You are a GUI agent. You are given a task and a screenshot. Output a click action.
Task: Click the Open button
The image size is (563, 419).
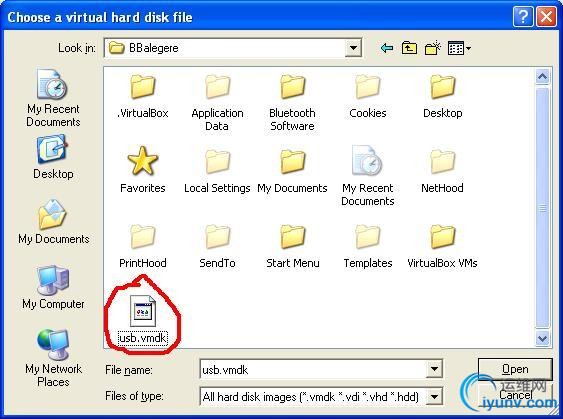click(515, 369)
